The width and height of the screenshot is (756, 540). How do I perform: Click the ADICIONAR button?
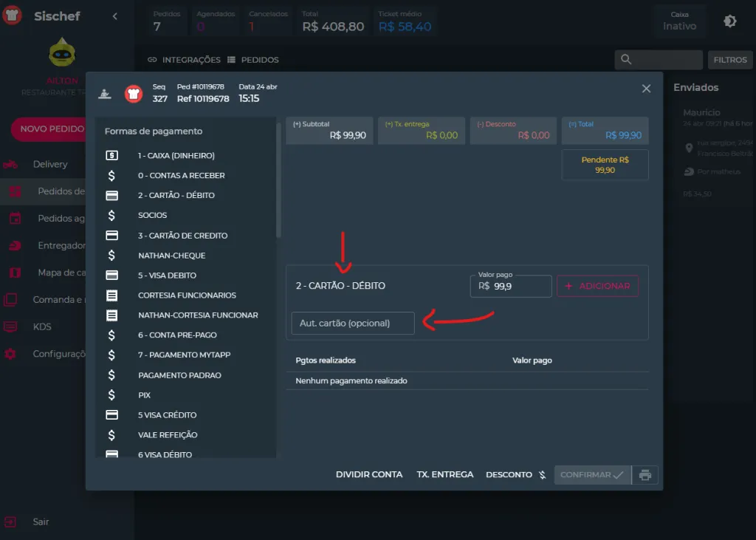[x=597, y=286]
